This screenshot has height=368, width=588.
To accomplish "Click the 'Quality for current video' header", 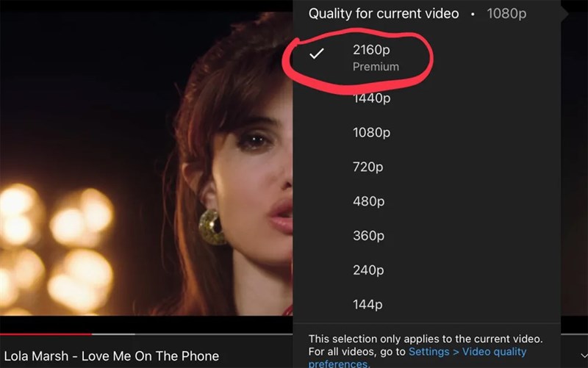I will (x=383, y=14).
